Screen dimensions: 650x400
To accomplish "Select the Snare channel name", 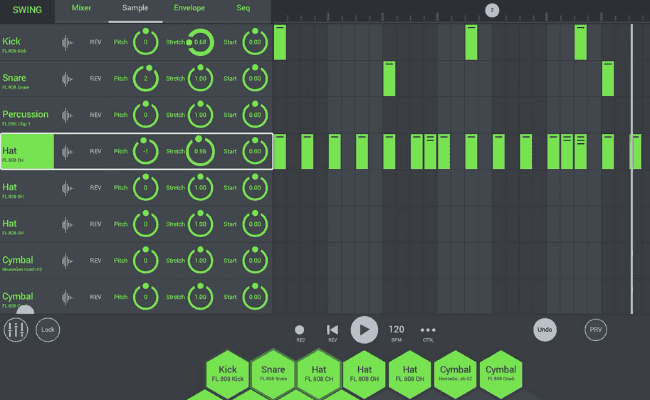I will point(14,78).
